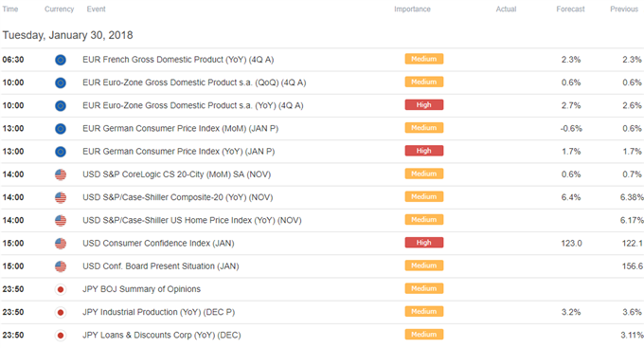Click forecast value 6.4% for Composite-20
This screenshot has width=644, height=348.
click(x=571, y=197)
